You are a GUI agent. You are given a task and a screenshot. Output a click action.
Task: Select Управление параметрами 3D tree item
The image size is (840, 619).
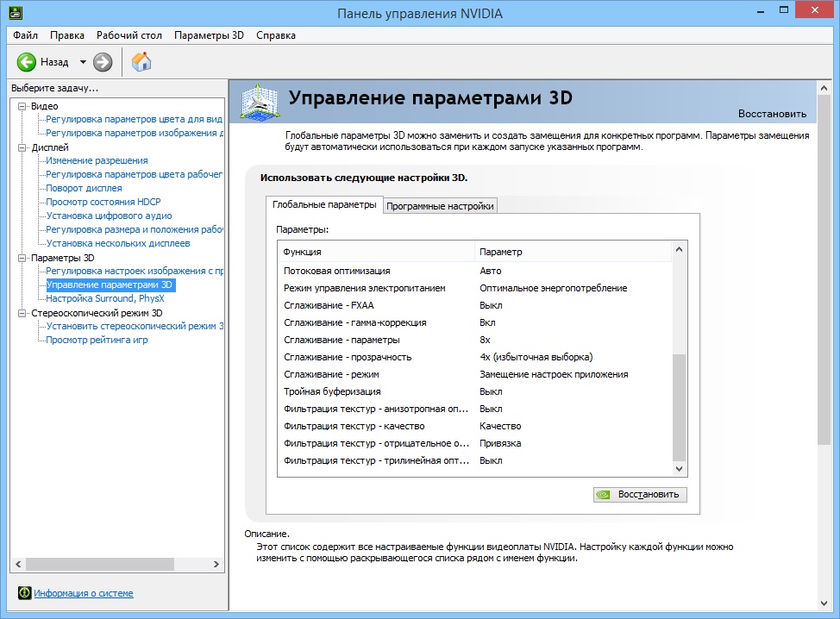[110, 284]
